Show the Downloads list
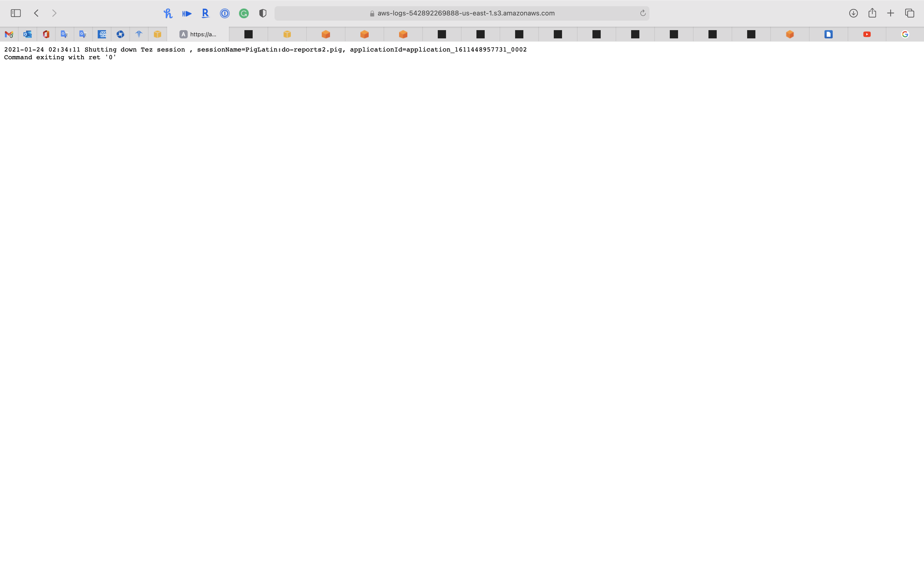 853,13
